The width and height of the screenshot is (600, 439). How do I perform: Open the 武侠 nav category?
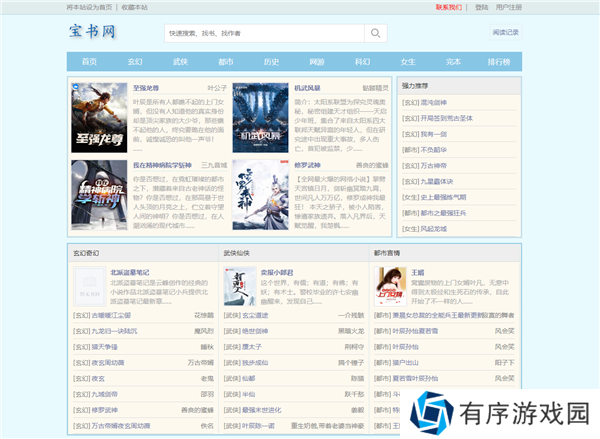point(180,62)
